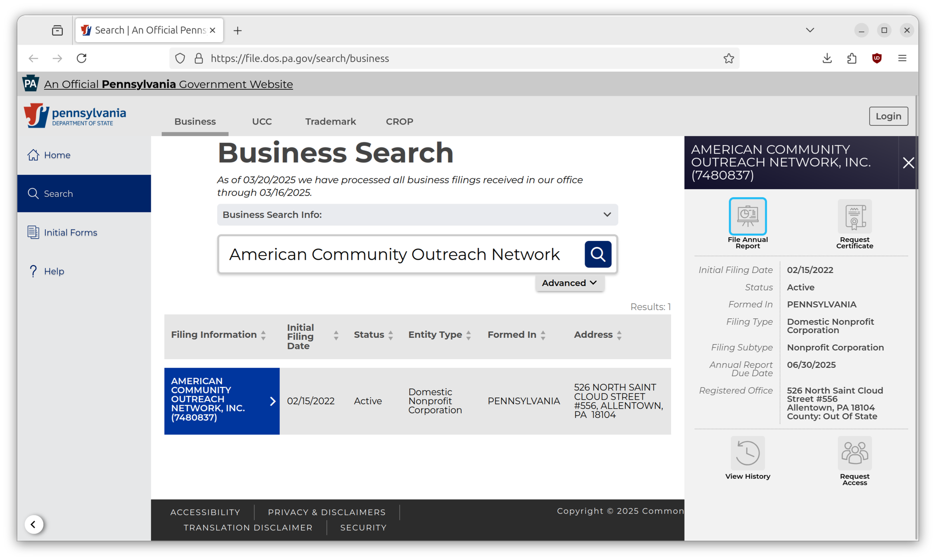The image size is (936, 560).
Task: Open the Advanced search options dropdown
Action: [x=569, y=283]
